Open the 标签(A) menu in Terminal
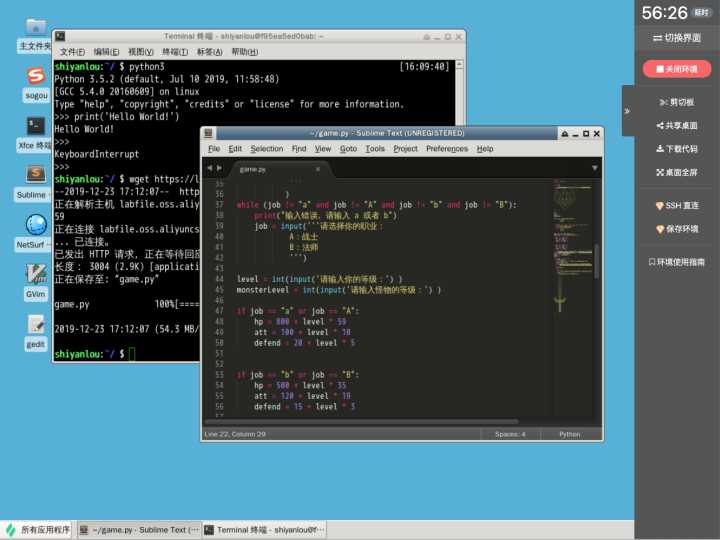720x540 pixels. pos(209,52)
